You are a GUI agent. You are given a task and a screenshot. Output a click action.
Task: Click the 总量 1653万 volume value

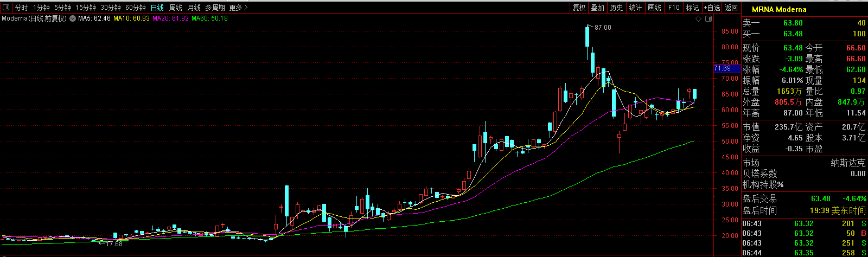tap(789, 91)
